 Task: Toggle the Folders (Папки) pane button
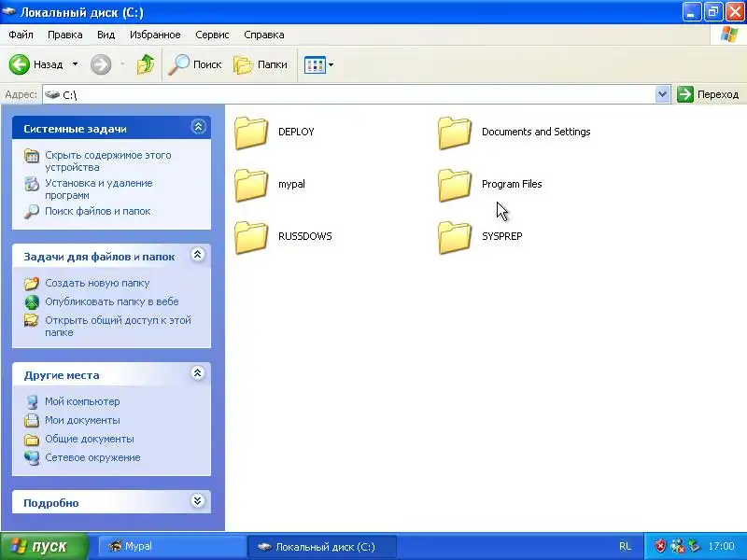coord(261,64)
